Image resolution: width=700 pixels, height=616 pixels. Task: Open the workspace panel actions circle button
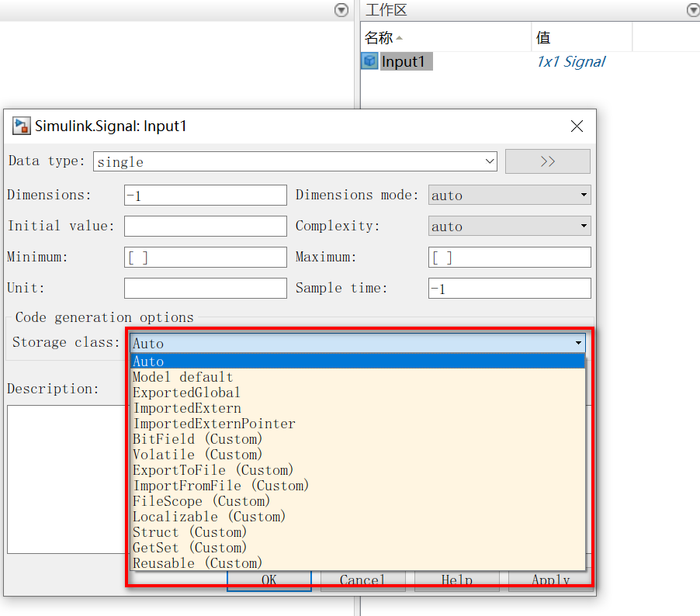pyautogui.click(x=694, y=10)
